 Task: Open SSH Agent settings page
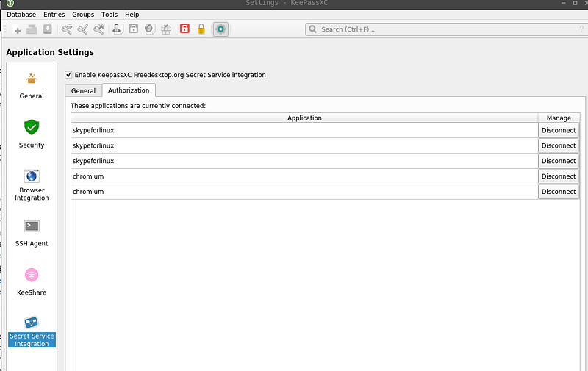[32, 234]
